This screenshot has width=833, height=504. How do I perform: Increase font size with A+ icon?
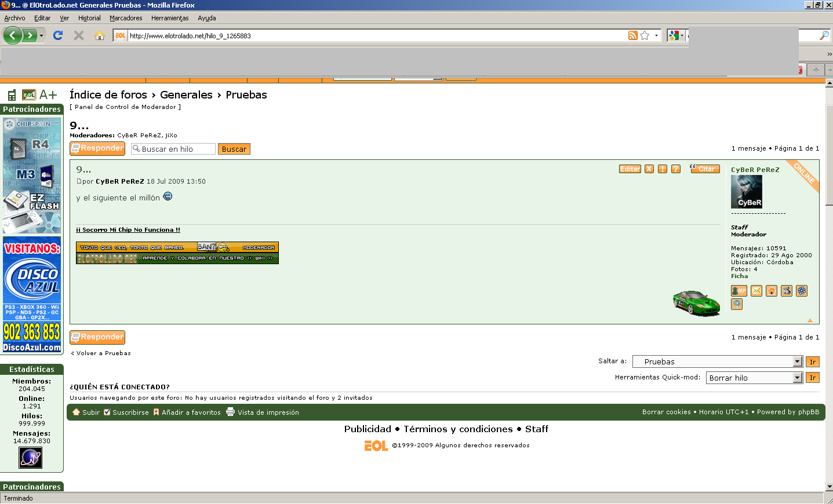point(48,95)
